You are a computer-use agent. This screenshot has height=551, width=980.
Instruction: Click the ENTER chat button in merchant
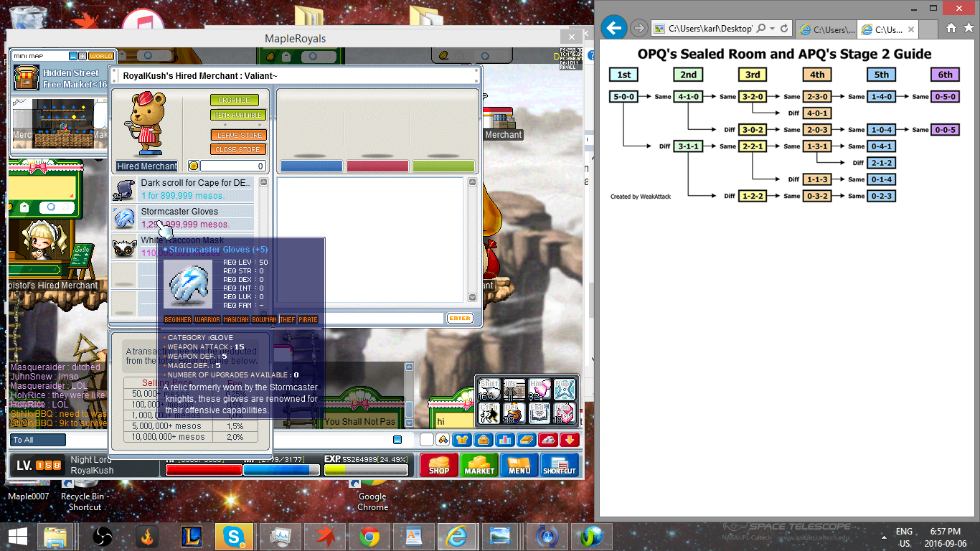click(x=460, y=318)
